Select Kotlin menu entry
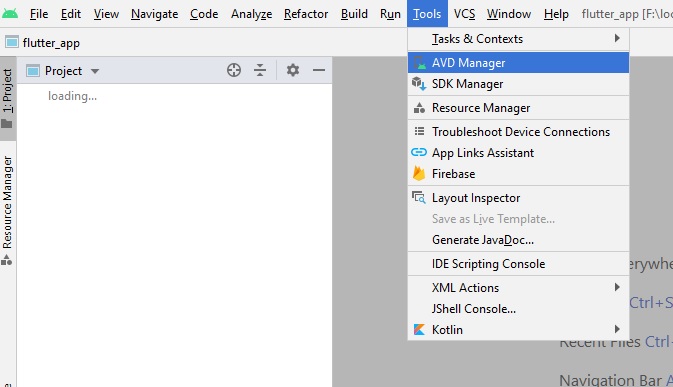The image size is (673, 387). click(518, 330)
